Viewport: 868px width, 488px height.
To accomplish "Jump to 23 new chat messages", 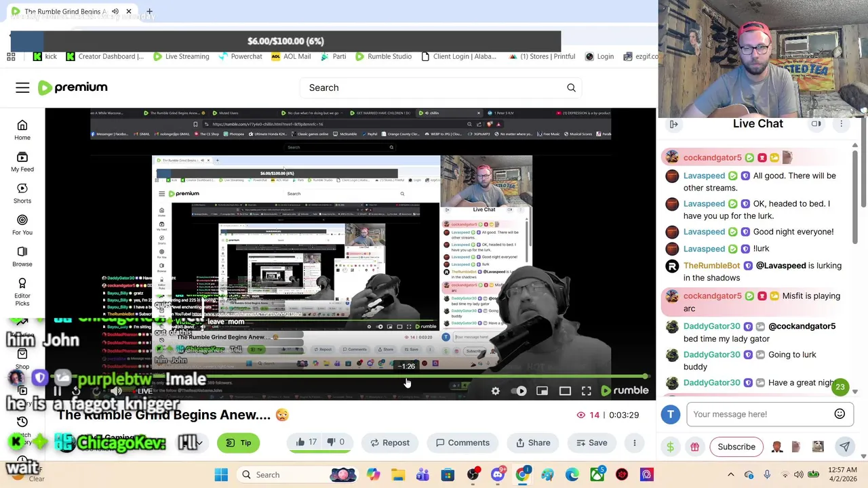I will tap(840, 387).
